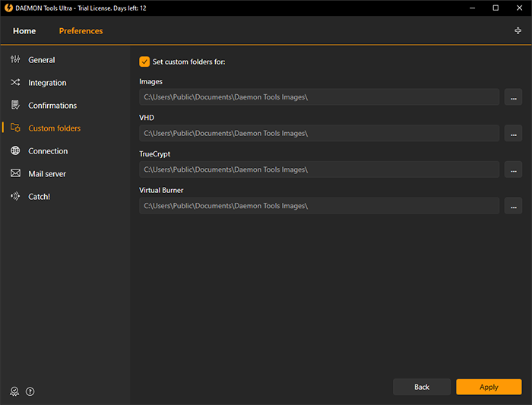The width and height of the screenshot is (532, 405).
Task: Click the TrueCrypt folder path field
Action: (319, 169)
